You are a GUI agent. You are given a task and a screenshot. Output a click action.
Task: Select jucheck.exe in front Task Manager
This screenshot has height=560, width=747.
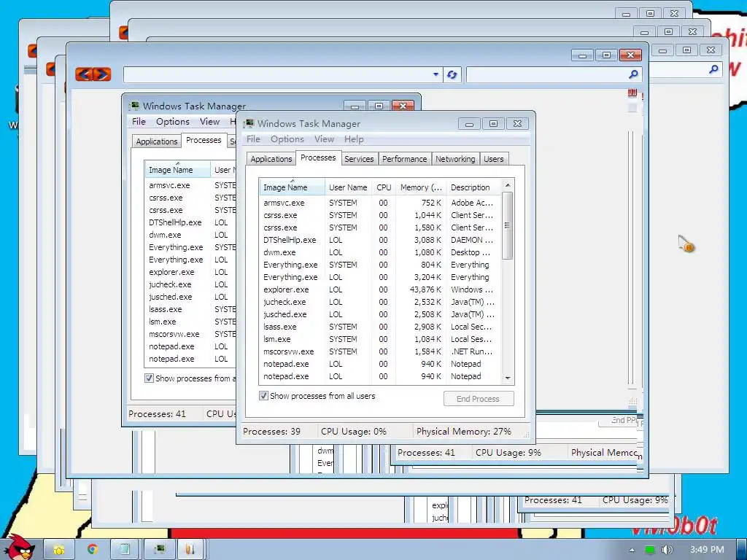click(380, 302)
